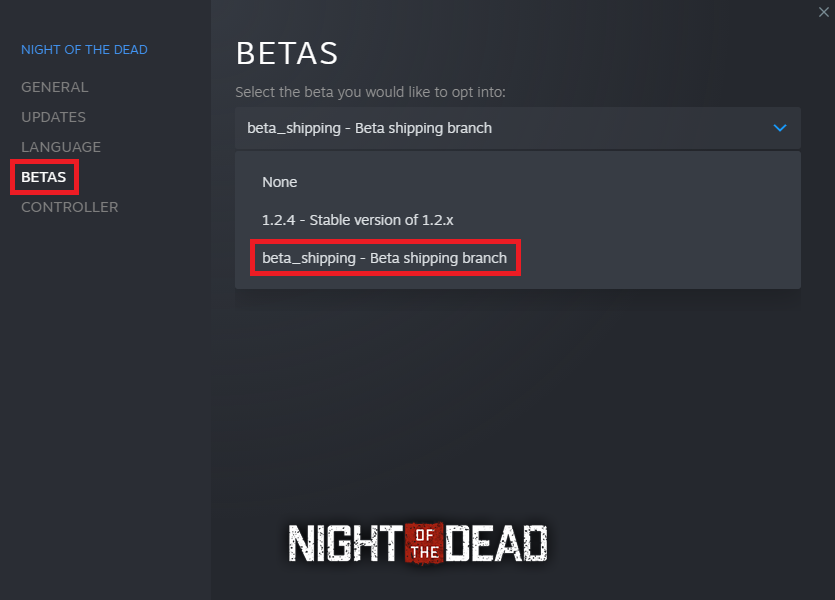Click the Night of the Dead title link
This screenshot has height=600, width=835.
[84, 50]
